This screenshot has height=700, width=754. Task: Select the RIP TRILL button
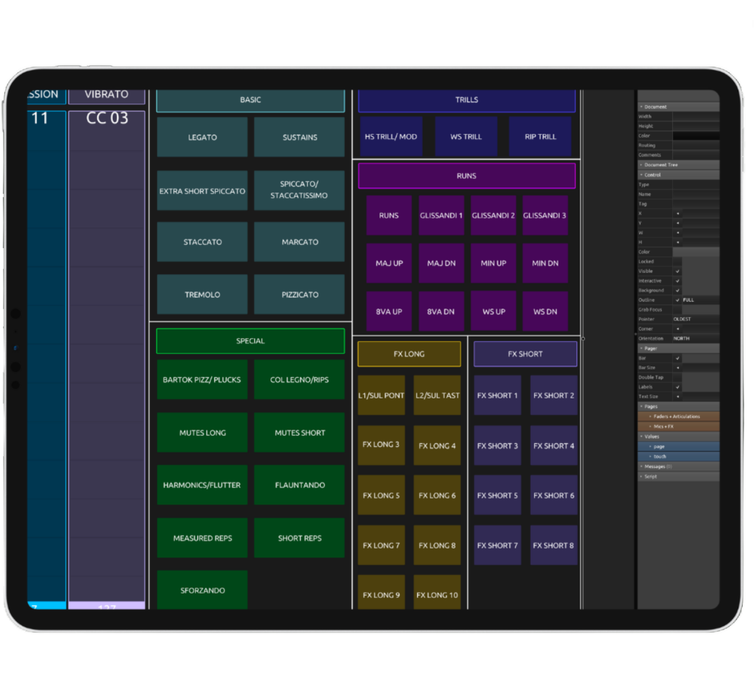pos(540,137)
